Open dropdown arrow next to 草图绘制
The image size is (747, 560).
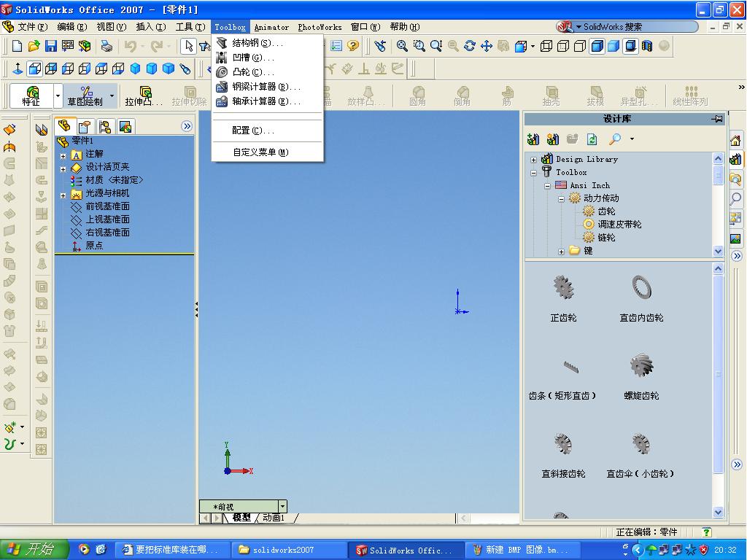click(x=112, y=96)
